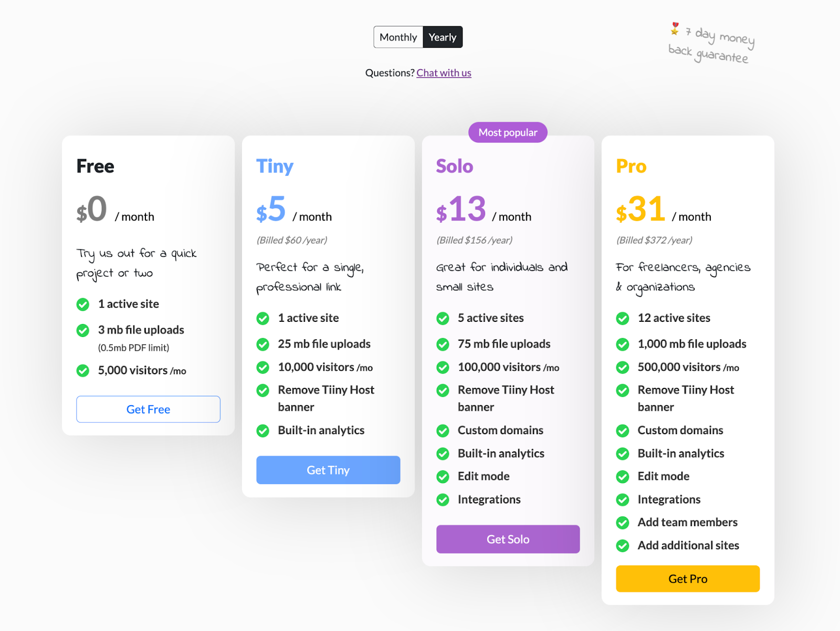
Task: Click "Add additional sites" feature text
Action: coord(688,545)
